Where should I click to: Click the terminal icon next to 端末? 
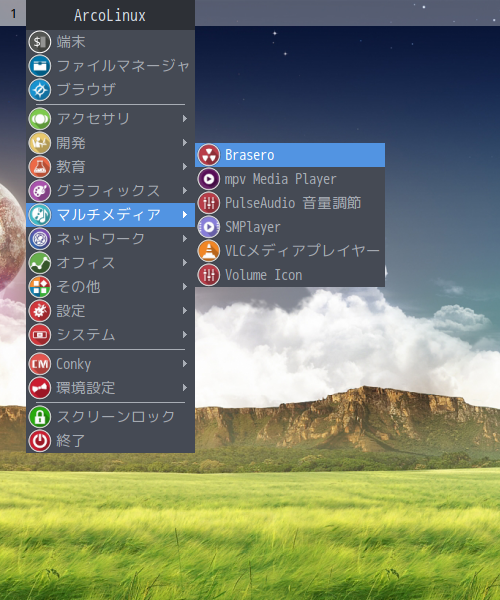40,42
